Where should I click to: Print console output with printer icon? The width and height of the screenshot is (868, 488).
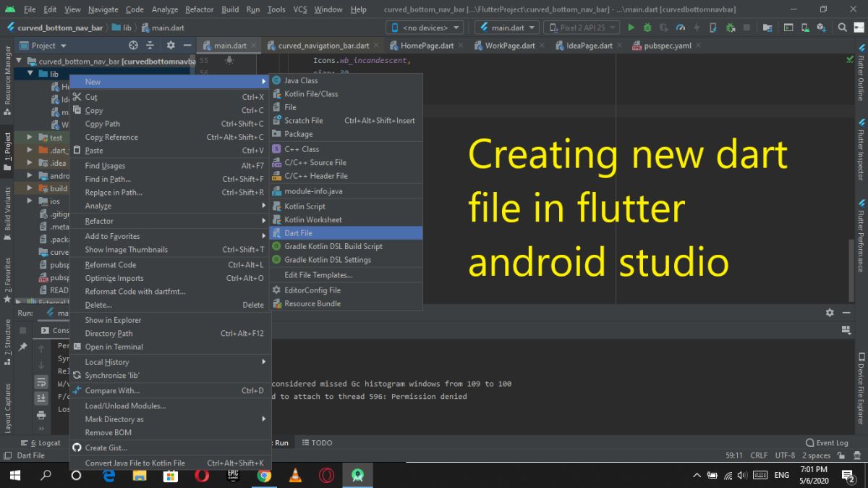(x=41, y=415)
